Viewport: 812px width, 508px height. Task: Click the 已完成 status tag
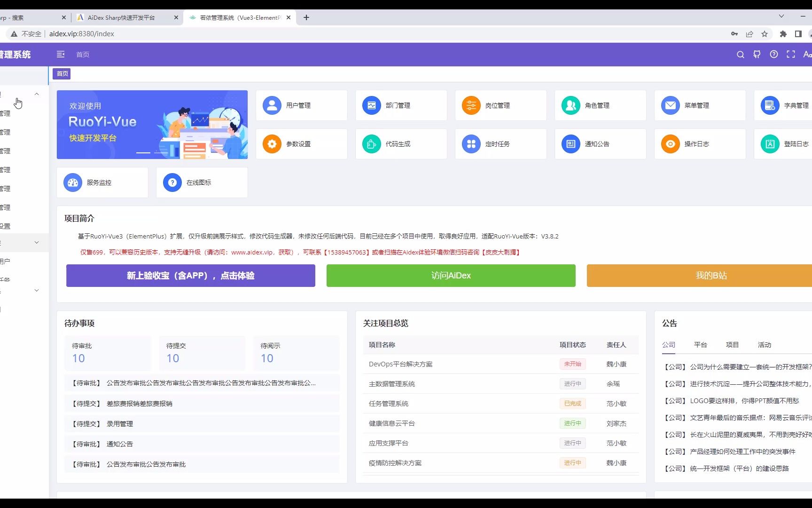coord(572,404)
